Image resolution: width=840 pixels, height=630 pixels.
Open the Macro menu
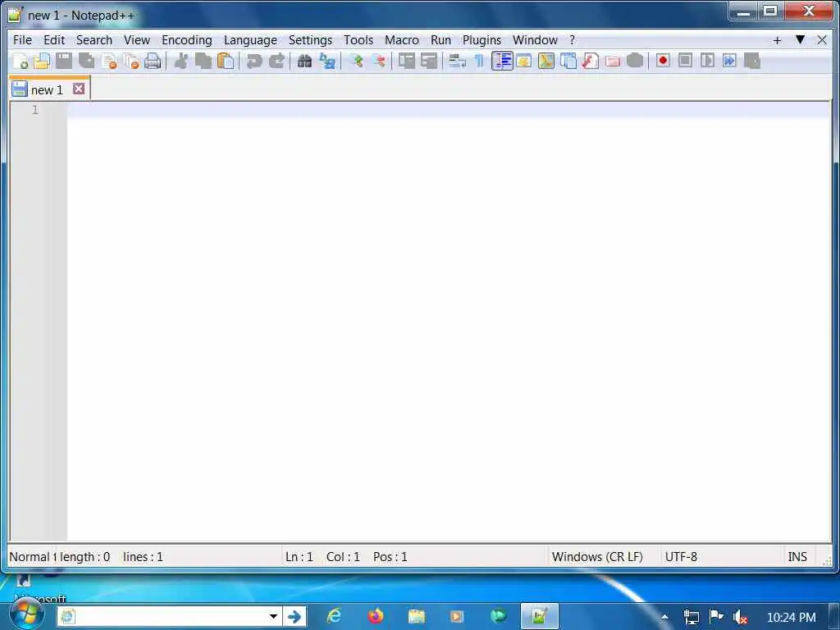click(x=402, y=40)
